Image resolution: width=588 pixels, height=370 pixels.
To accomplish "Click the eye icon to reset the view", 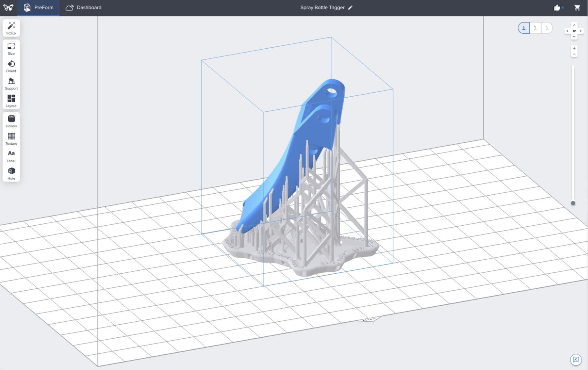I will pos(574,30).
